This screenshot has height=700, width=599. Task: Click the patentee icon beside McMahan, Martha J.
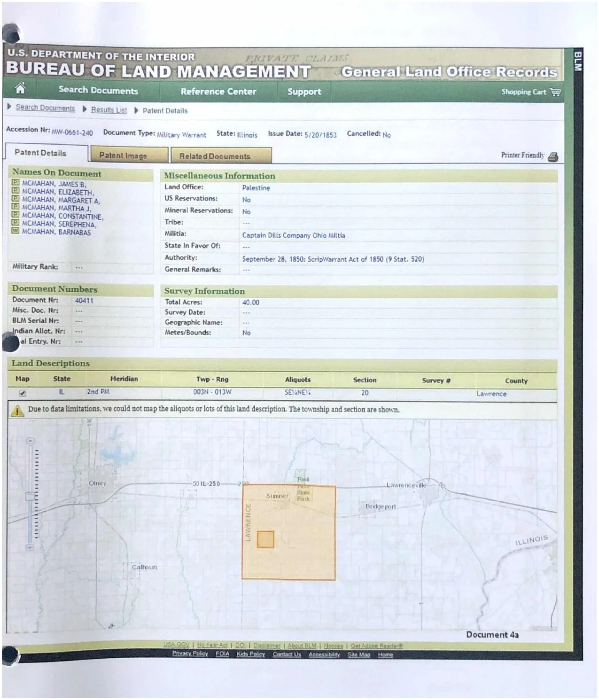coord(15,207)
